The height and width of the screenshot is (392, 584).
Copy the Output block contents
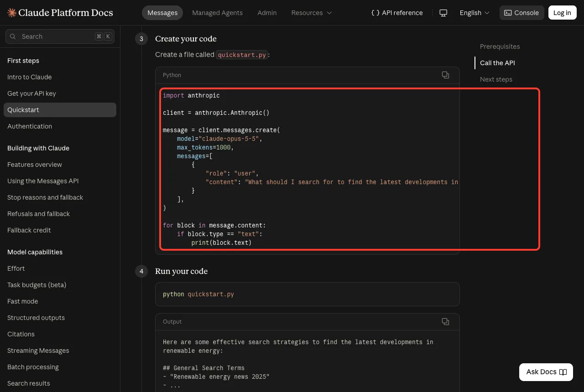445,322
